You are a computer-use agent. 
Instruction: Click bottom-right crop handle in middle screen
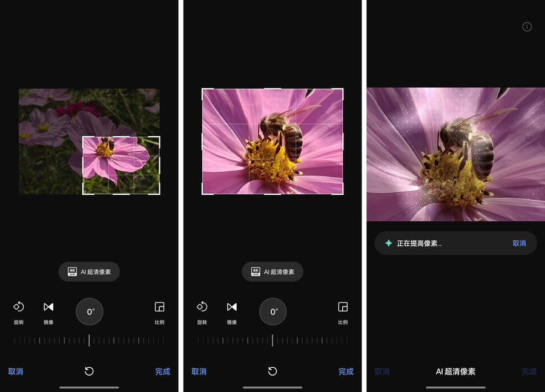[x=343, y=194]
